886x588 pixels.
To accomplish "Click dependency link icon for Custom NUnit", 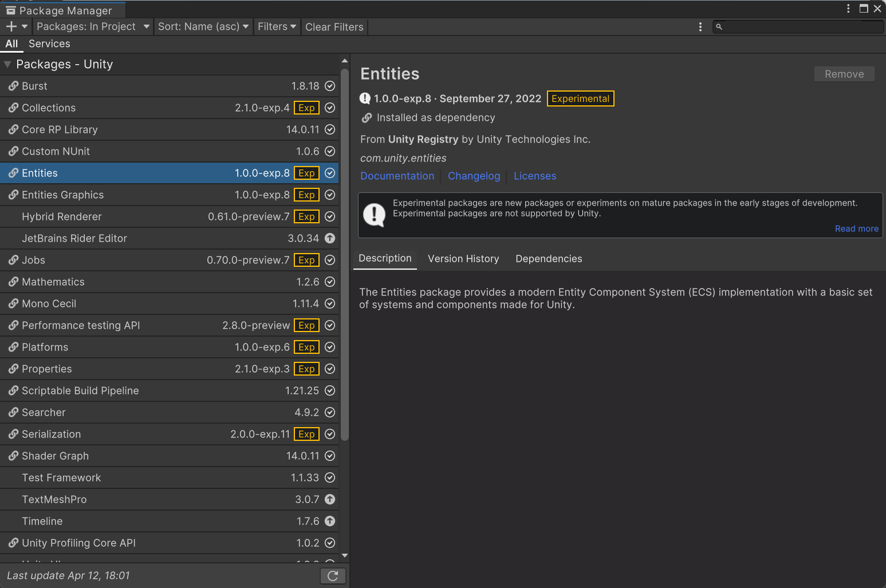I will tap(13, 151).
